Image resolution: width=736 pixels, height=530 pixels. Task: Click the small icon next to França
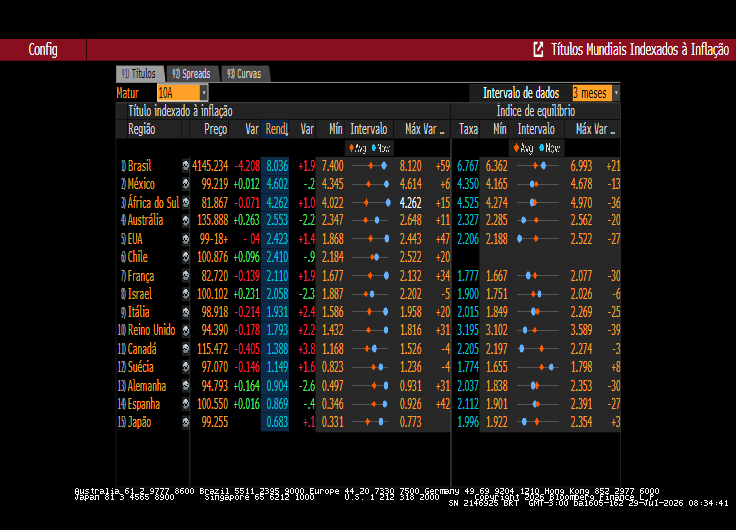186,276
